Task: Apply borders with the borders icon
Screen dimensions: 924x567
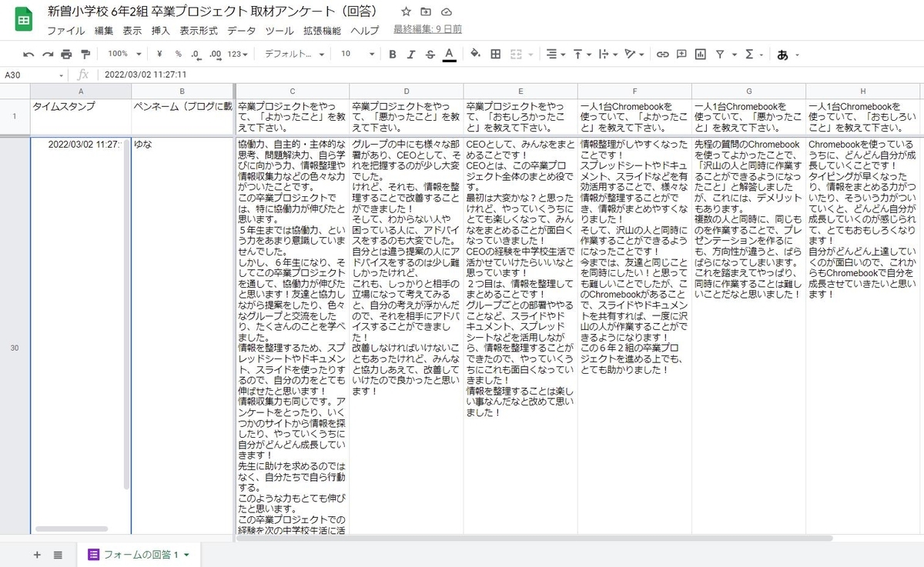Action: click(x=497, y=54)
